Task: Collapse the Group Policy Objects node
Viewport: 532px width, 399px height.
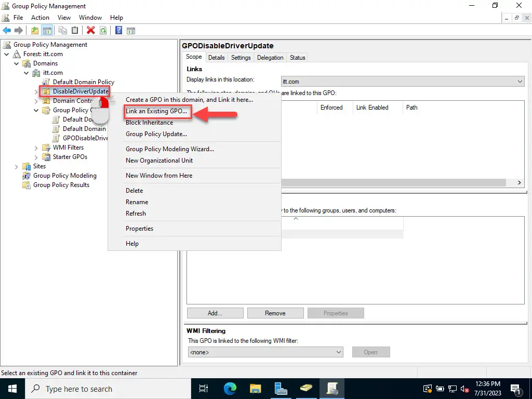Action: click(36, 110)
